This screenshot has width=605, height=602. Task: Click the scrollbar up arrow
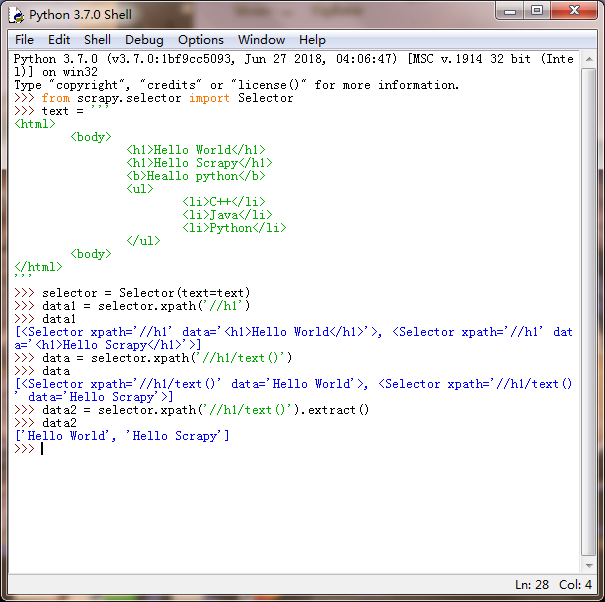(x=589, y=59)
